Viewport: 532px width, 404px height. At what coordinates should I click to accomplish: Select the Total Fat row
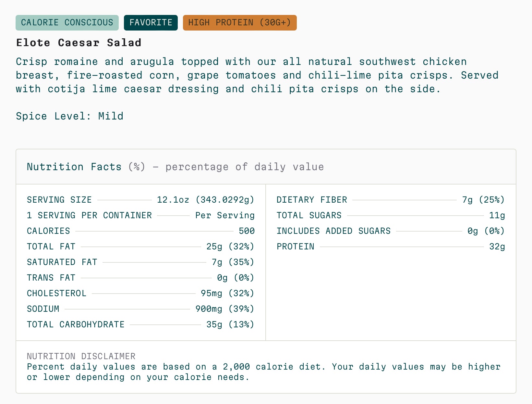pos(141,246)
